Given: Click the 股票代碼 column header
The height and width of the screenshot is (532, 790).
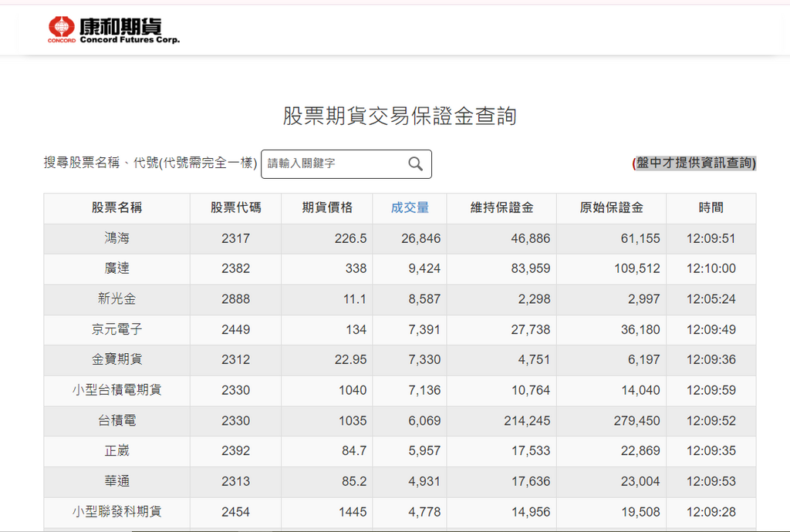Looking at the screenshot, I should pyautogui.click(x=236, y=207).
